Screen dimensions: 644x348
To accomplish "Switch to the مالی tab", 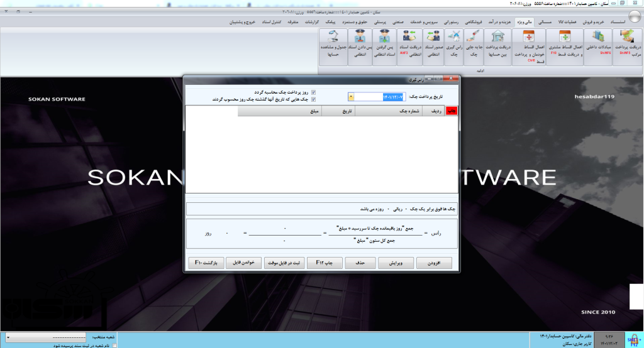I will (545, 22).
